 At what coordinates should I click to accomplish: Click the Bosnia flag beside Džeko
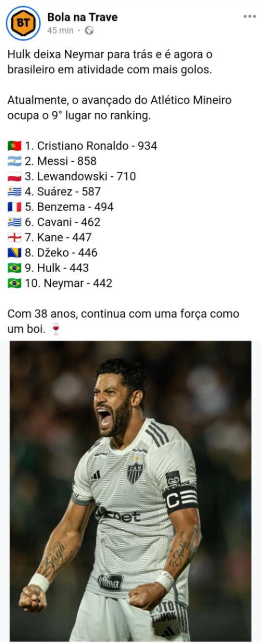click(x=14, y=253)
